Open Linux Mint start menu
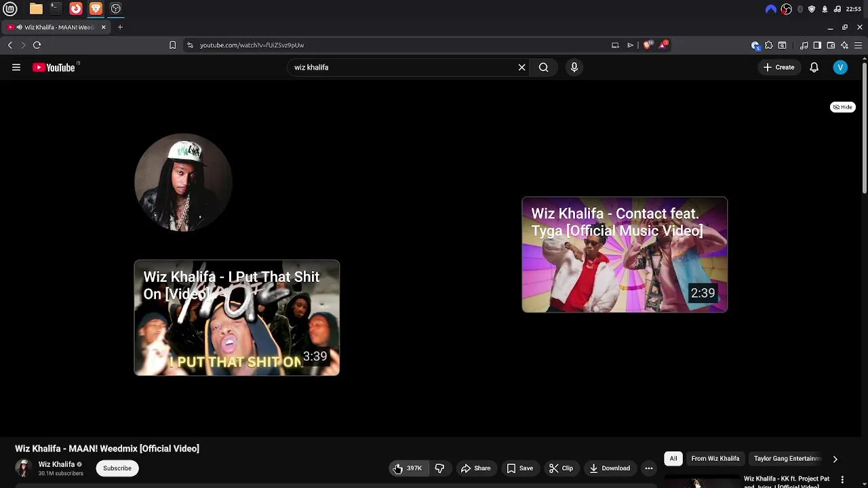Screen dimensions: 868x488 coord(9,9)
